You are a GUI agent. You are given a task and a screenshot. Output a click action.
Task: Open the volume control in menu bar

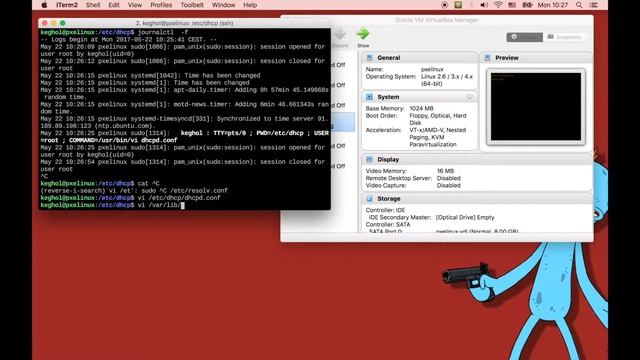click(x=484, y=5)
